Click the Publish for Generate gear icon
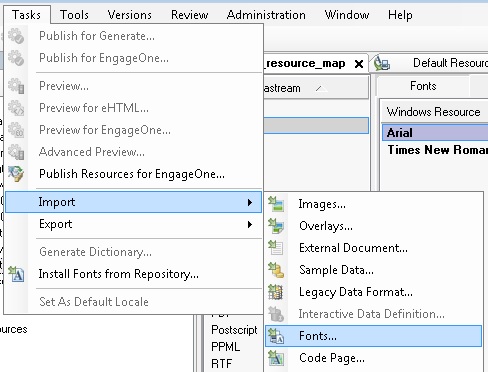Viewport: 488px width, 372px height. pos(16,36)
